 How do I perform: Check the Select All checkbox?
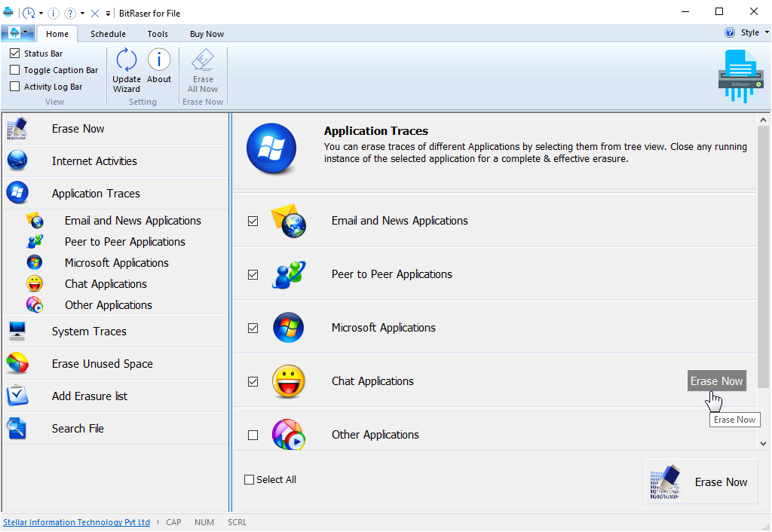[x=250, y=480]
